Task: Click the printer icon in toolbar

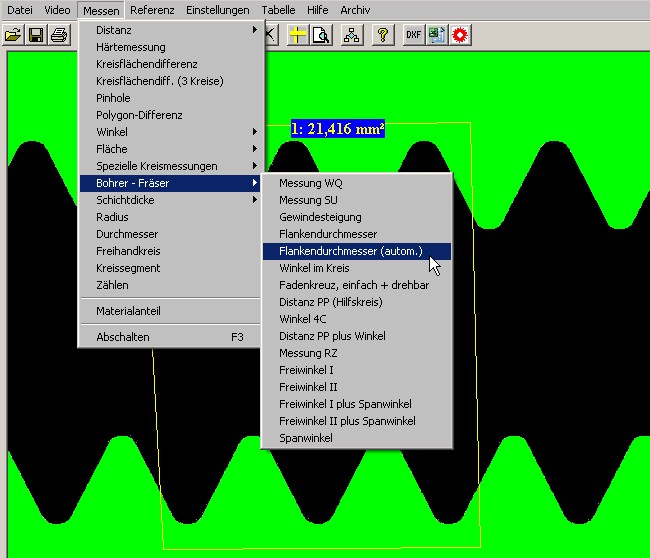Action: coord(59,35)
